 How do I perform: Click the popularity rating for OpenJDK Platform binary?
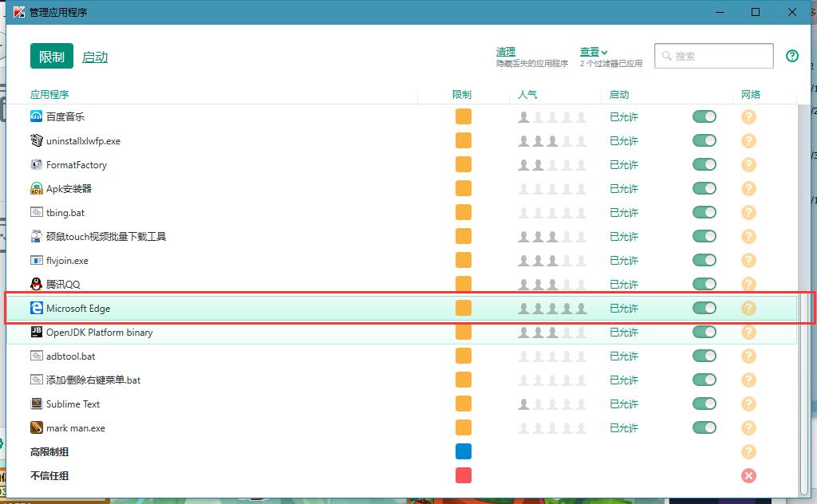coord(552,333)
